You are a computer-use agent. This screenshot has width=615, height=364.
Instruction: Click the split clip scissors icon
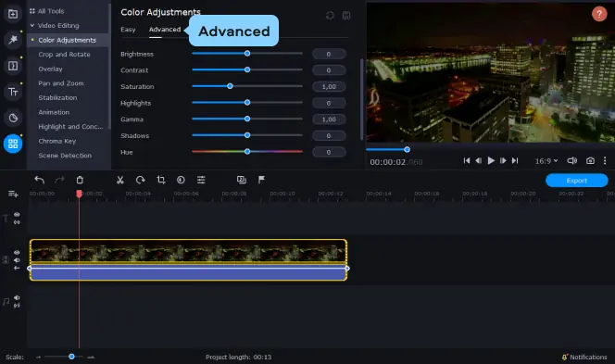(x=120, y=180)
